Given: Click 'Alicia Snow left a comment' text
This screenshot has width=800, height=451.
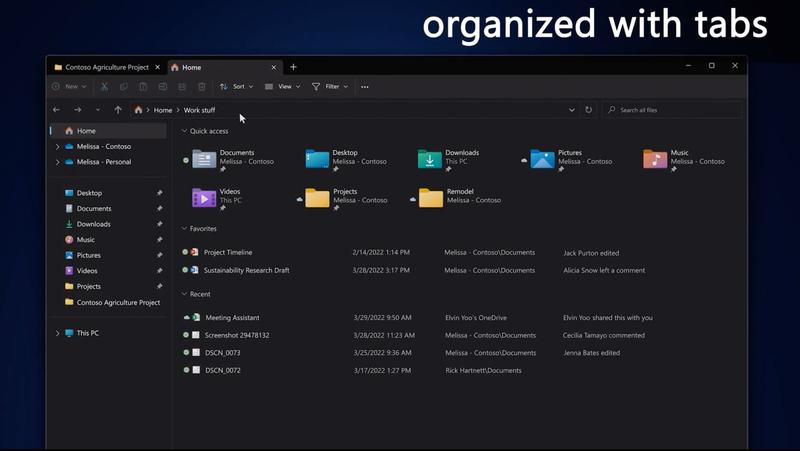Looking at the screenshot, I should pos(604,270).
